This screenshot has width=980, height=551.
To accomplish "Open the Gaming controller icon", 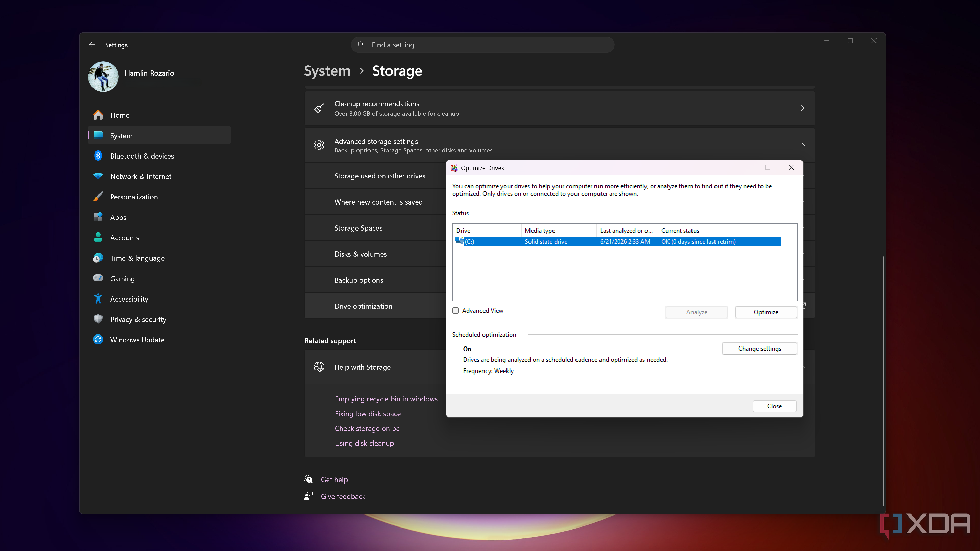I will 98,278.
